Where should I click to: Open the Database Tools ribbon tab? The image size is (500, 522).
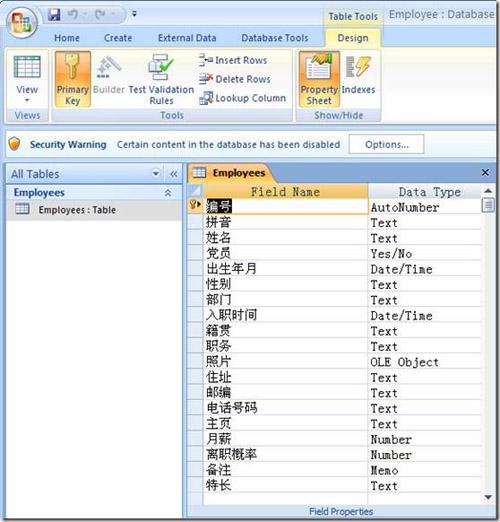pyautogui.click(x=275, y=38)
